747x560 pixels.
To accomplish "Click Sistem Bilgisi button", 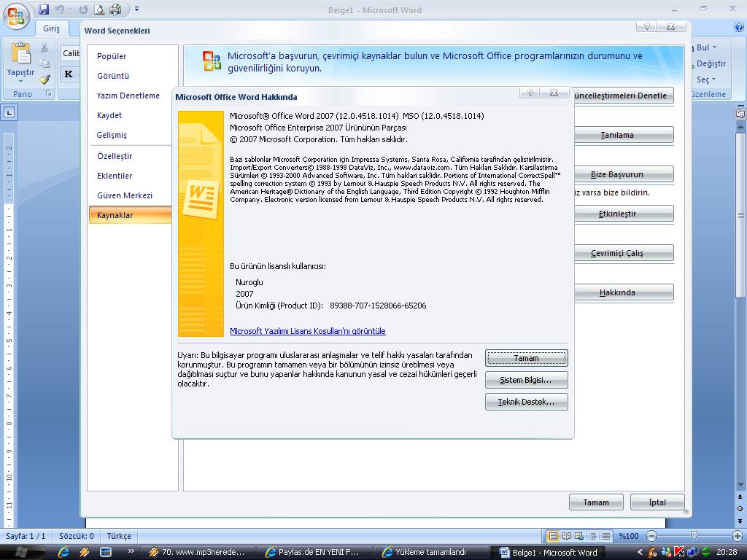I will coord(527,380).
